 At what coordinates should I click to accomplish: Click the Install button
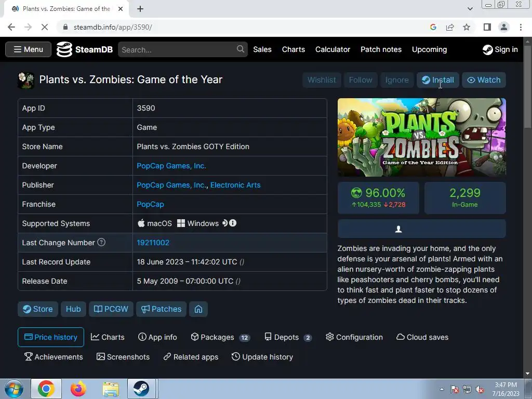[437, 80]
